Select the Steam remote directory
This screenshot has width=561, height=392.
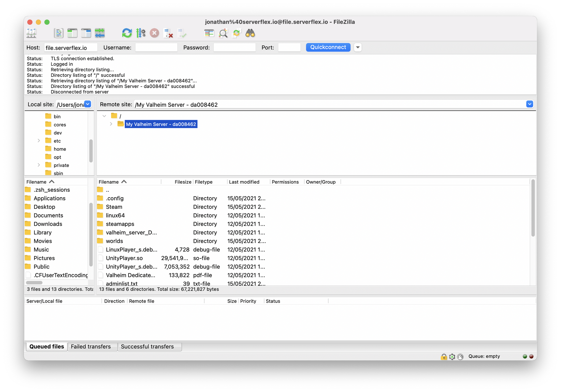tap(114, 207)
